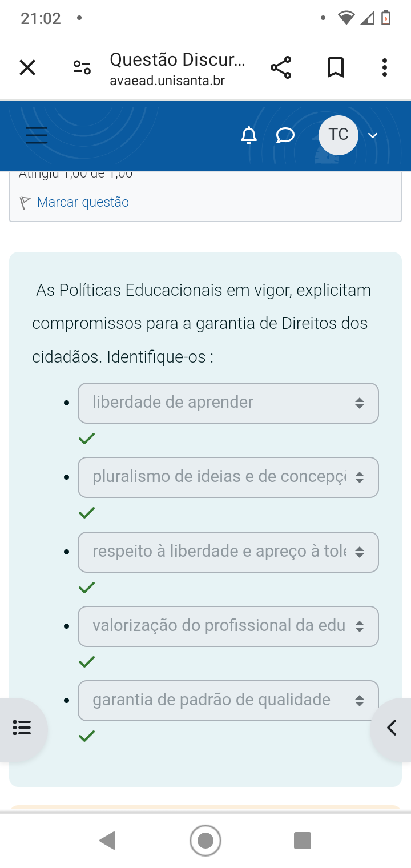The image size is (411, 868).
Task: Open the 'valorização do profissional' dropdown
Action: point(228,626)
